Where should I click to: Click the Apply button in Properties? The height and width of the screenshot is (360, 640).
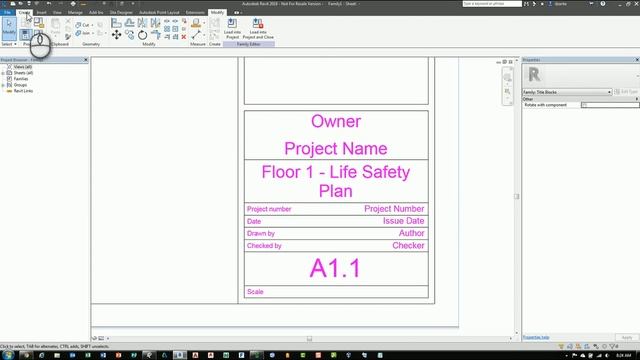(x=627, y=338)
